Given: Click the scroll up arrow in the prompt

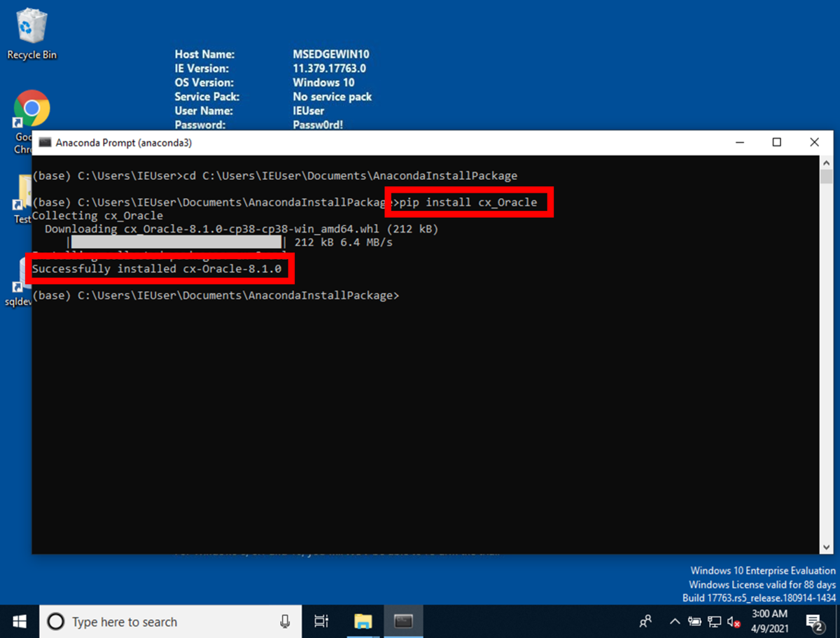Looking at the screenshot, I should tap(826, 162).
